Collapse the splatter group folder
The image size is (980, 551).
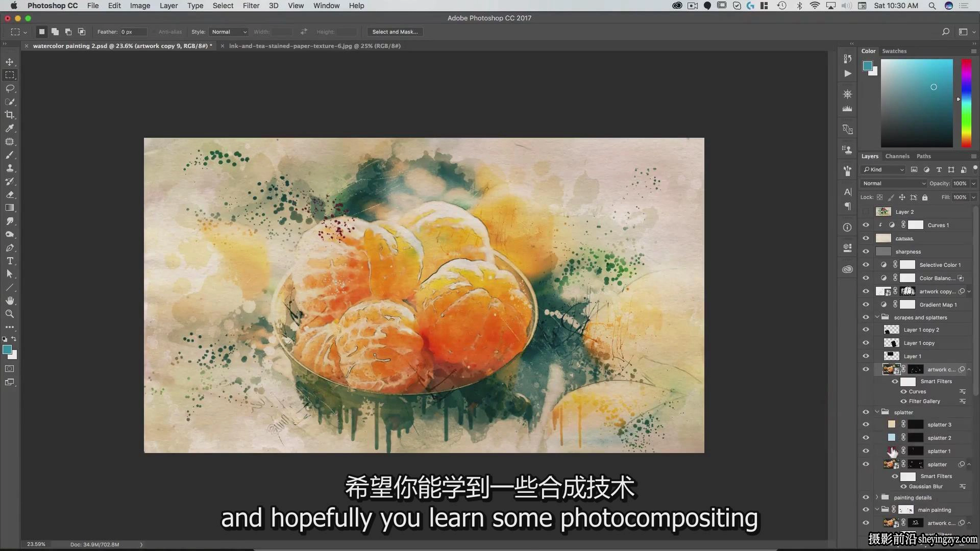pyautogui.click(x=877, y=412)
